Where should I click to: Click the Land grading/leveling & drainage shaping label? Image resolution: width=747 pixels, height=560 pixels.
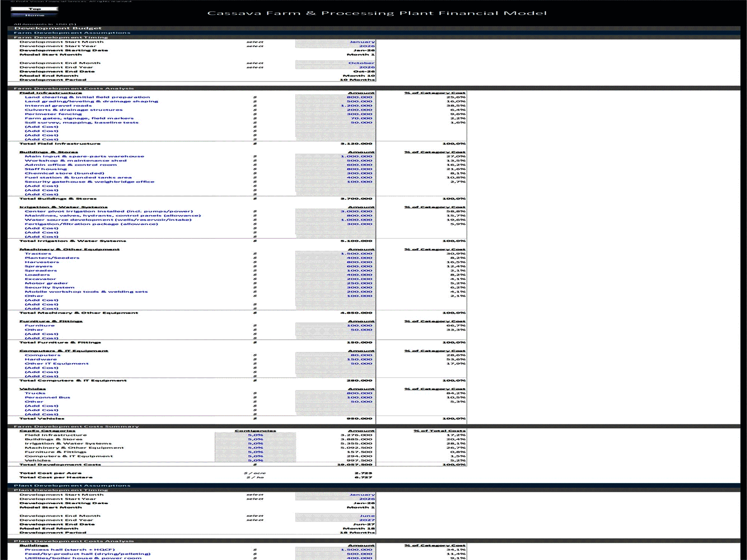click(x=91, y=101)
